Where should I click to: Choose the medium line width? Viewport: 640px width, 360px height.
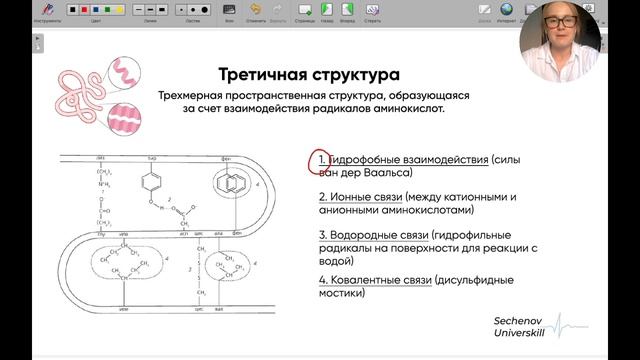tap(150, 10)
